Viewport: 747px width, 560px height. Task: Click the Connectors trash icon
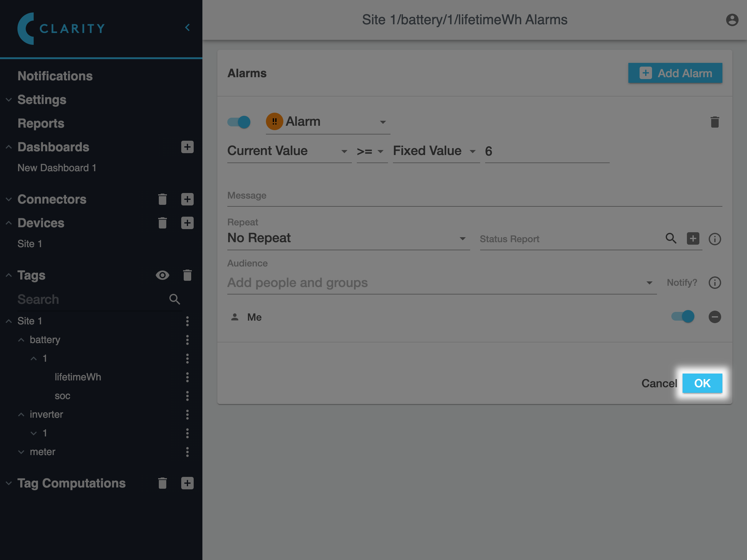(x=163, y=199)
